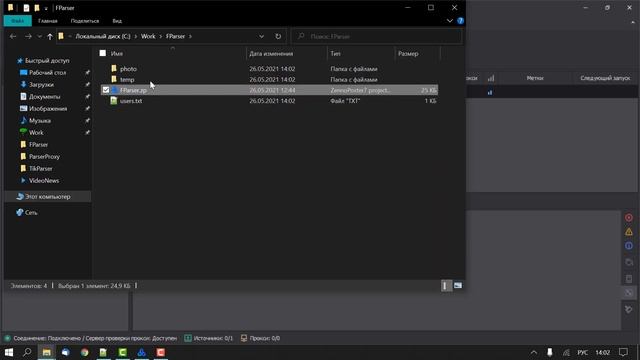Click the FParser search field
Screen dimensions: 640x360
pos(377,36)
